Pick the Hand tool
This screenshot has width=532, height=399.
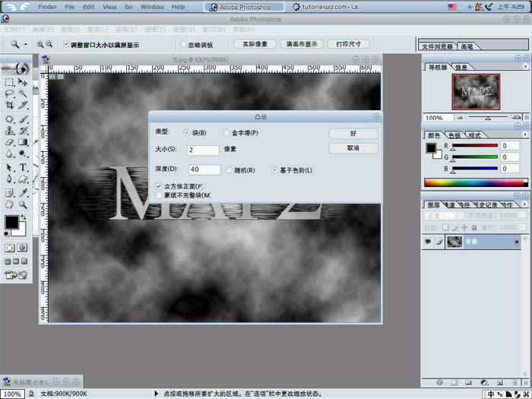pos(9,204)
